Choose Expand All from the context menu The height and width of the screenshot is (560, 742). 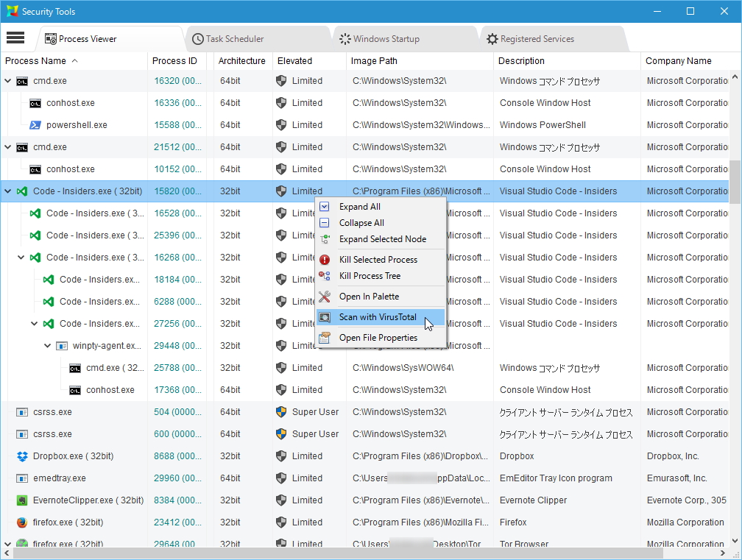click(381, 207)
